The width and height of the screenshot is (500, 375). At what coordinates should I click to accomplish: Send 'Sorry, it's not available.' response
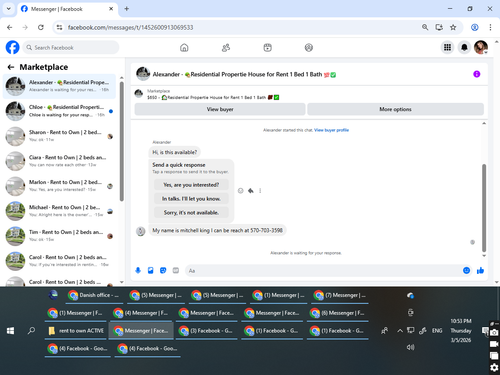coord(191,213)
